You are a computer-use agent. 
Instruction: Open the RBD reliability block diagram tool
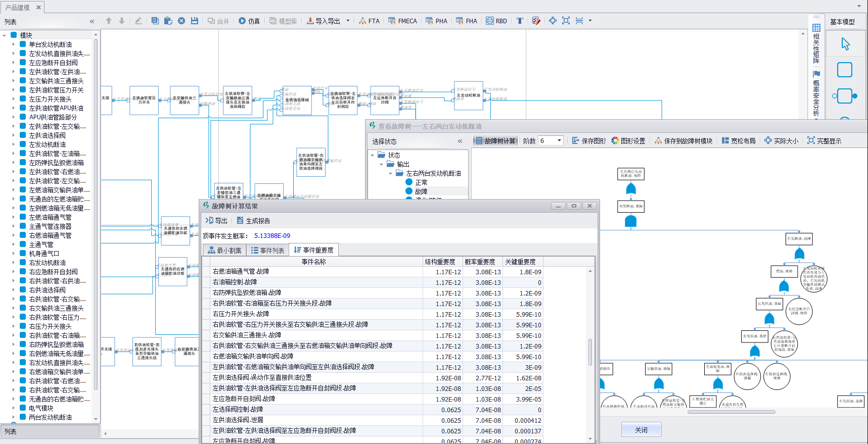point(496,21)
